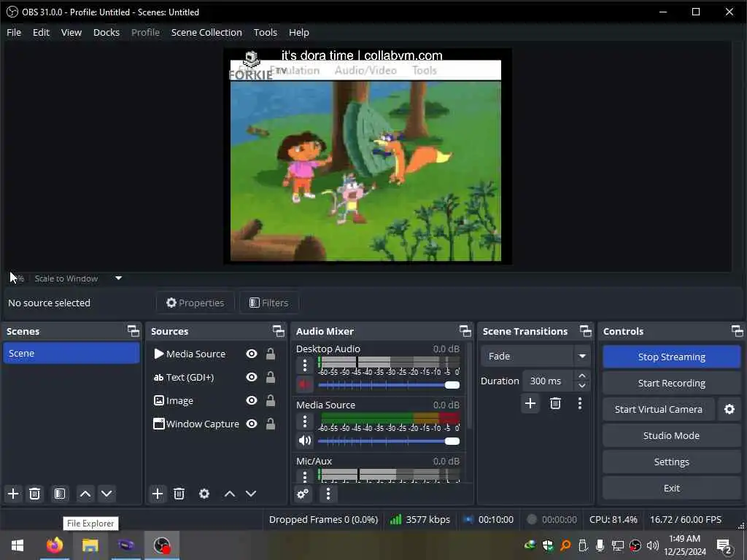Open the Docks menu
Screen dimensions: 747x560
[107, 32]
